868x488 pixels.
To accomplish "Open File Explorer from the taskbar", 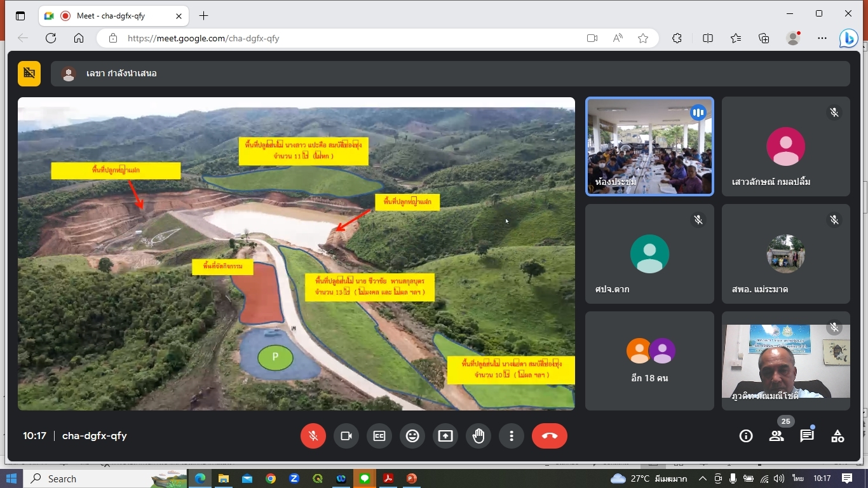I will pyautogui.click(x=224, y=478).
